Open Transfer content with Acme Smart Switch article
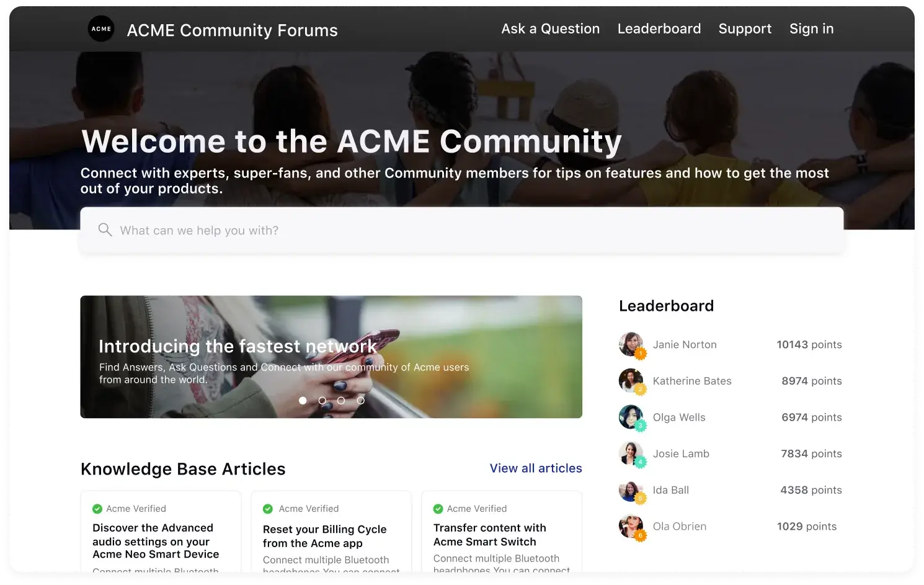Screen dimensions: 924x585 [489, 535]
